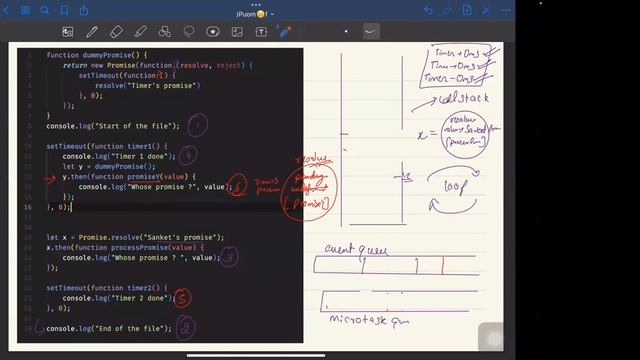The height and width of the screenshot is (360, 640).
Task: Open the more options ellipsis menu
Action: pos(506,11)
